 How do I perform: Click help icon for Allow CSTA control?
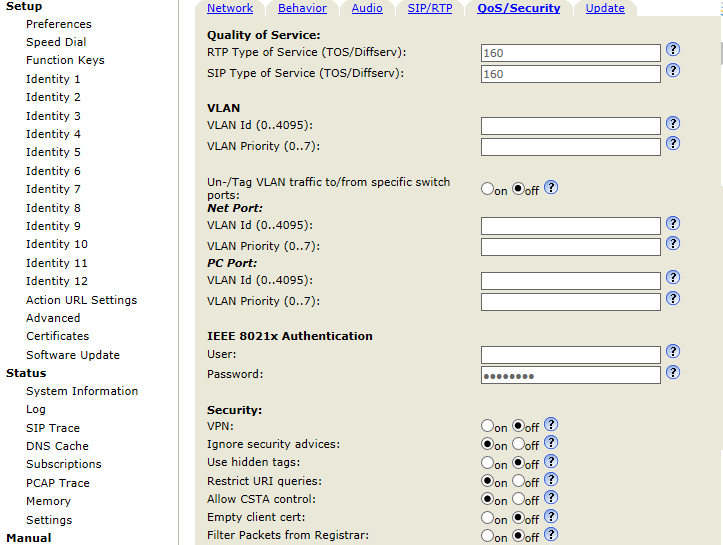(x=551, y=498)
